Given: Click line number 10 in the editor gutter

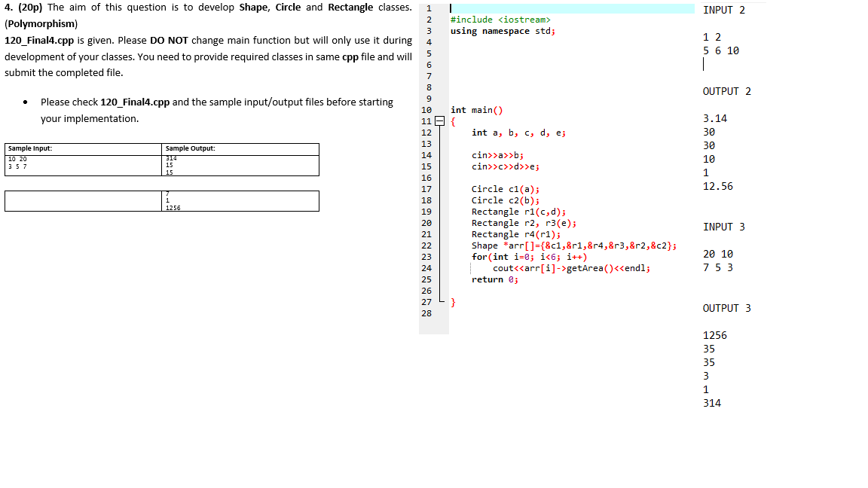Looking at the screenshot, I should click(426, 109).
